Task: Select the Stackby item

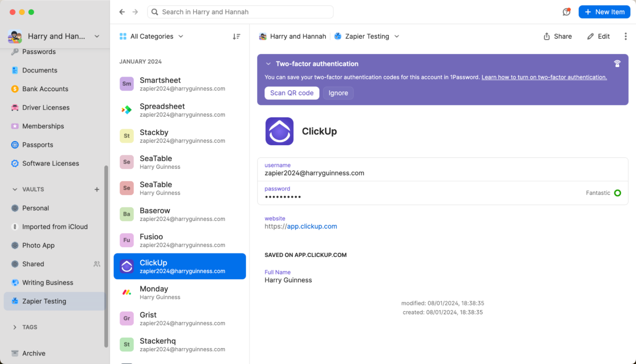Action: (x=180, y=136)
